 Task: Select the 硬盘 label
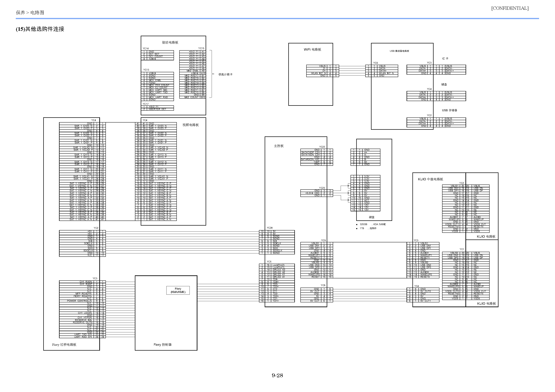[x=372, y=217]
